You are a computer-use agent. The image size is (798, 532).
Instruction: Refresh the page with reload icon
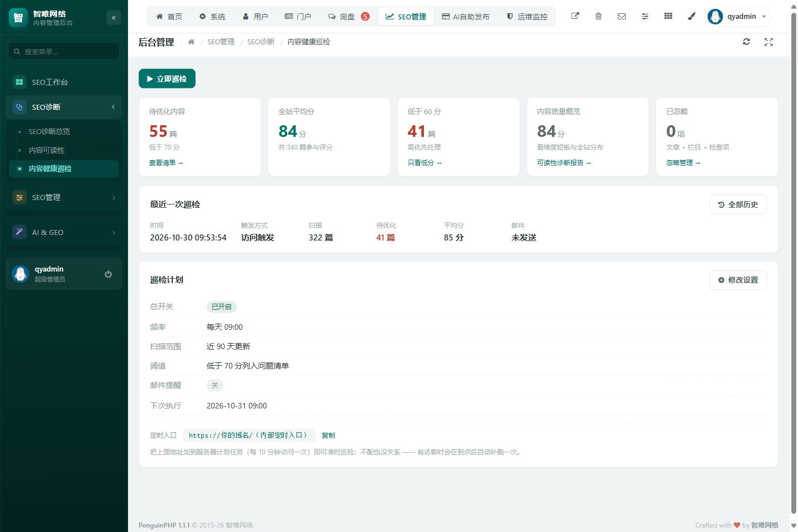pos(746,42)
